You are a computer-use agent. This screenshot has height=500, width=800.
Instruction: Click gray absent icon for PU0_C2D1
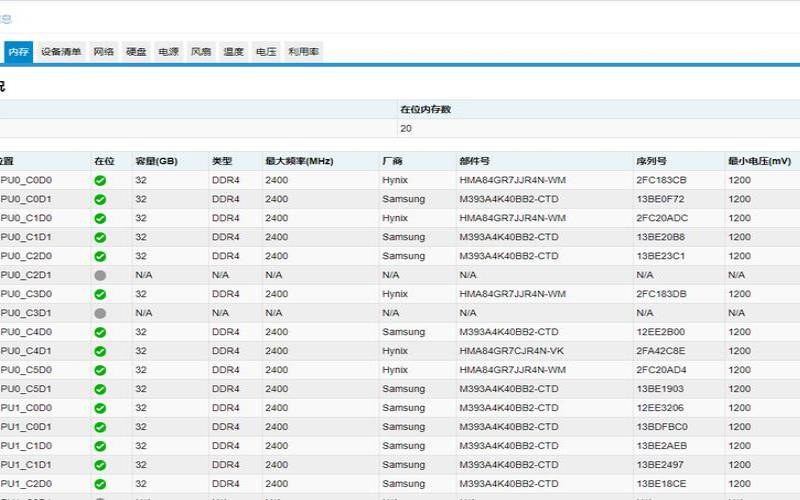tap(101, 276)
